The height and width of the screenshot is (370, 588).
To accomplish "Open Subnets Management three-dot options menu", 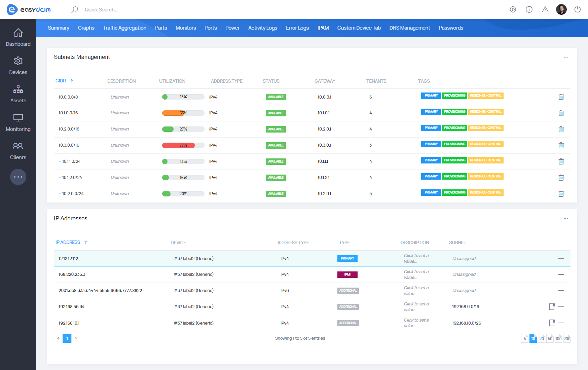I will (566, 57).
